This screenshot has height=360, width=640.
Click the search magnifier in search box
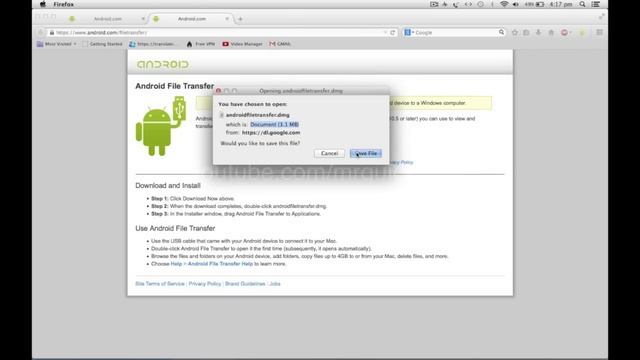(501, 32)
